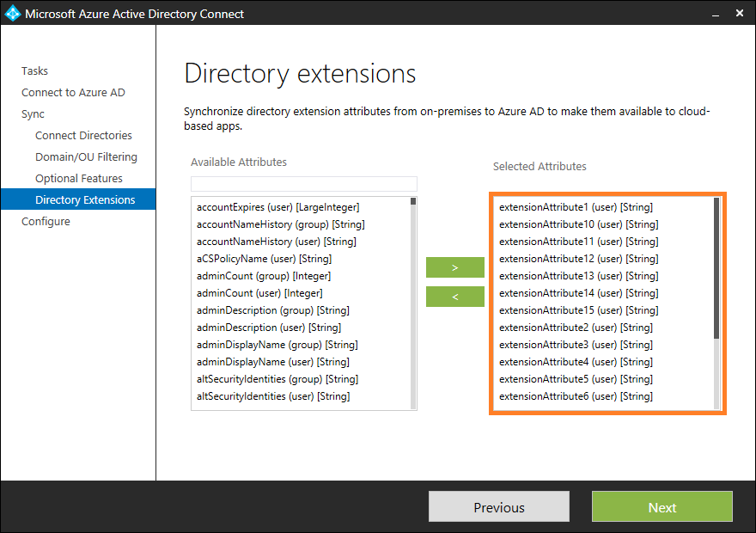This screenshot has height=533, width=756.
Task: Open Optional Features sidebar item
Action: pyautogui.click(x=79, y=179)
